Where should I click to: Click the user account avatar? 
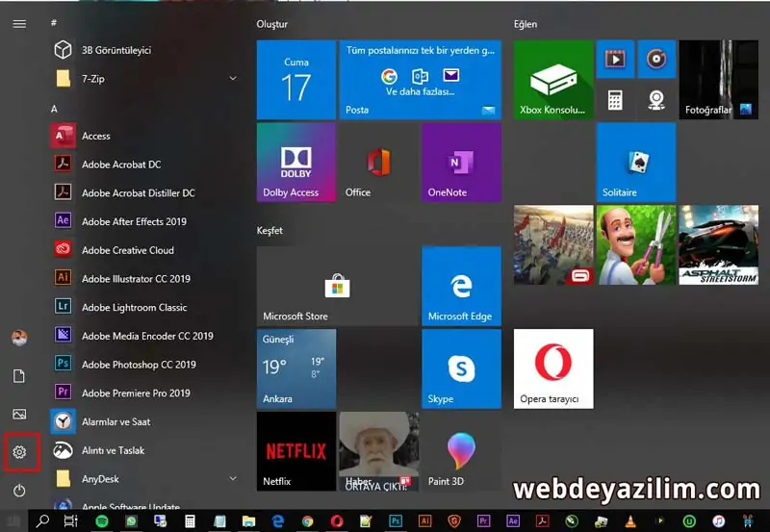[19, 338]
